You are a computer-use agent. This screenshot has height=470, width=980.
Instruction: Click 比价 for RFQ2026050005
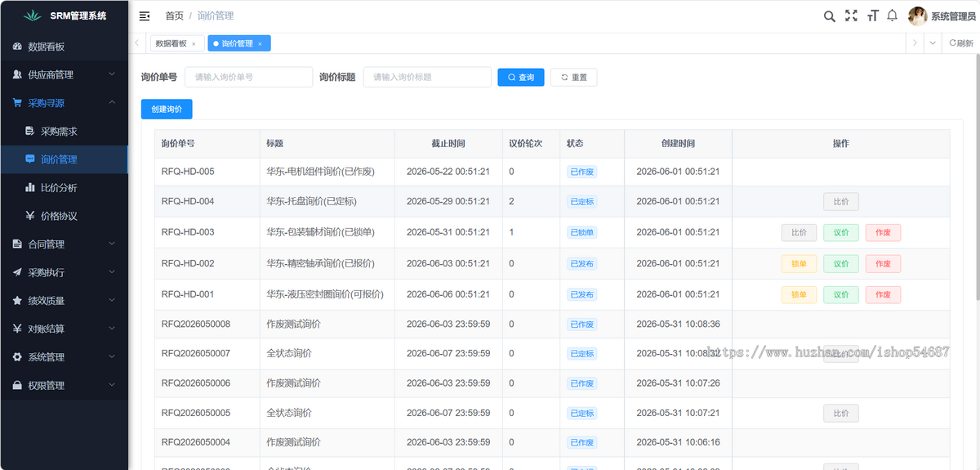coord(840,414)
